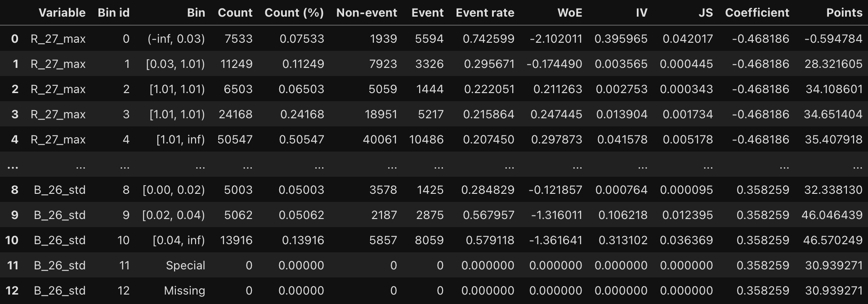868x304 pixels.
Task: Click count value 13916
Action: tap(236, 240)
